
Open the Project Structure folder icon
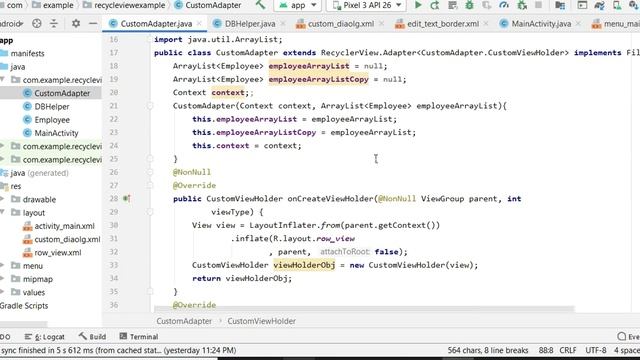[560, 5]
